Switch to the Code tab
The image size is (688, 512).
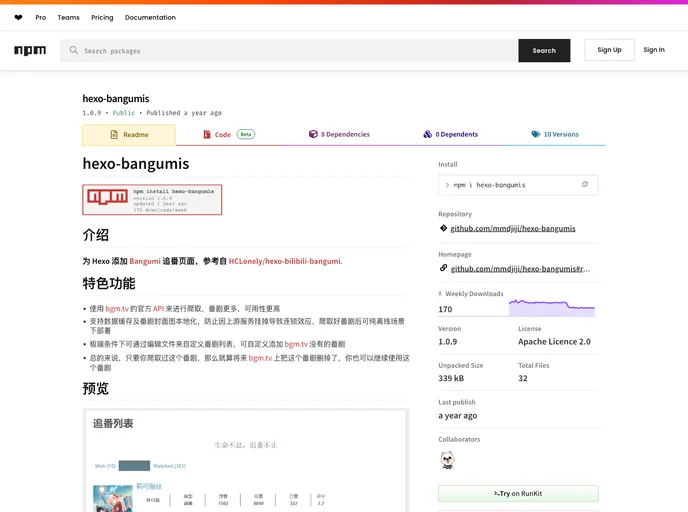(x=229, y=134)
